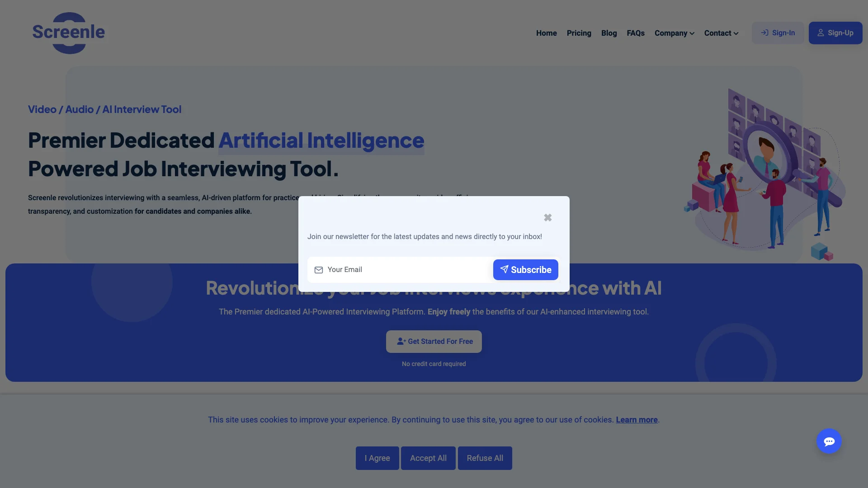Open the Screenle logo homepage link
The image size is (868, 488).
pos(69,33)
